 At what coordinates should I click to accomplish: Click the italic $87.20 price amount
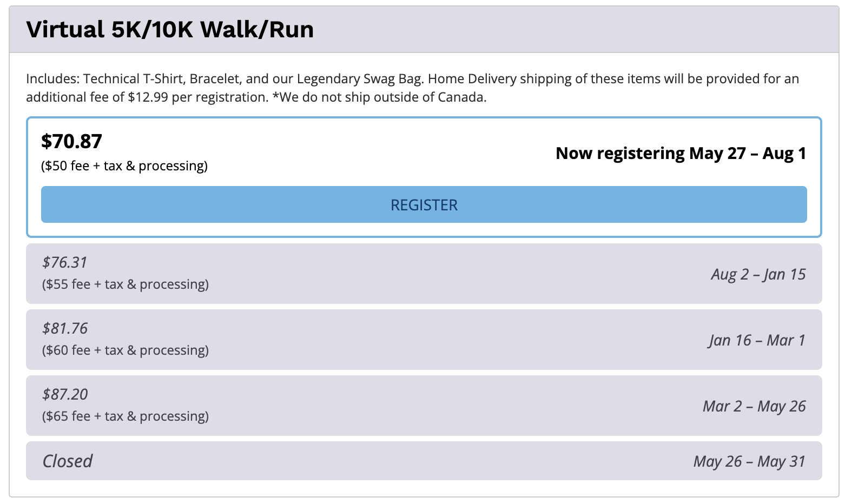coord(65,394)
